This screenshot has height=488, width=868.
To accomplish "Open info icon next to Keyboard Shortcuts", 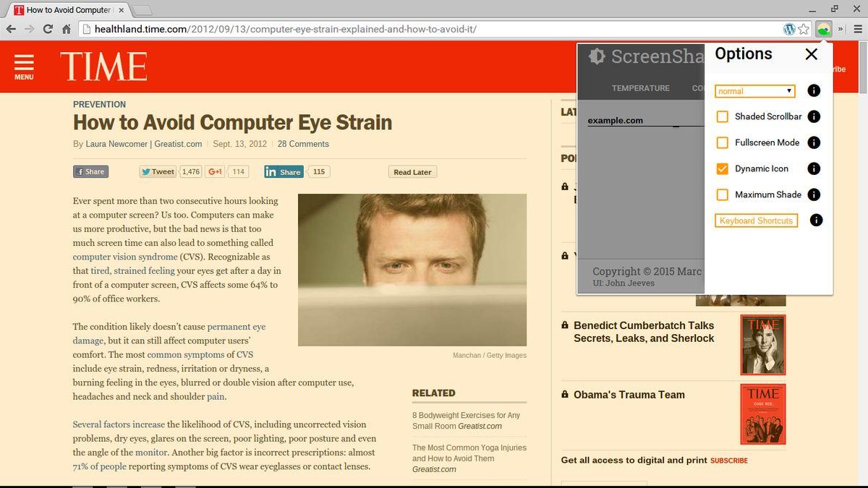I will (817, 221).
